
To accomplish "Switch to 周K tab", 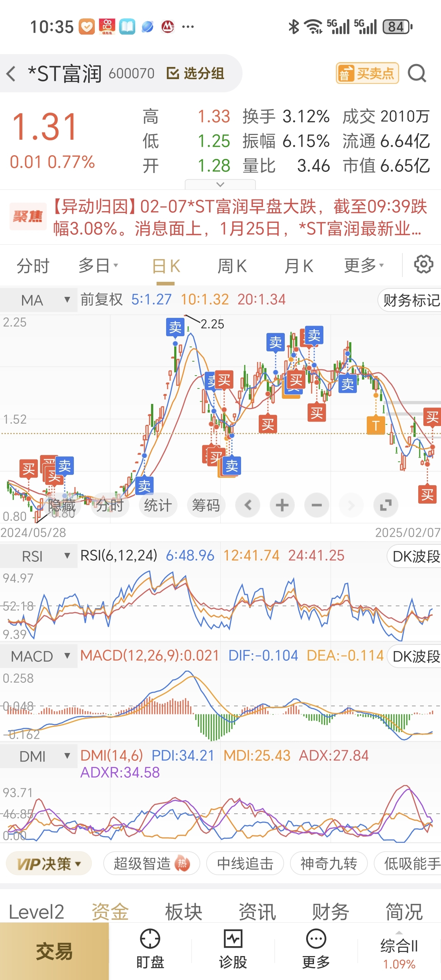I will [232, 266].
